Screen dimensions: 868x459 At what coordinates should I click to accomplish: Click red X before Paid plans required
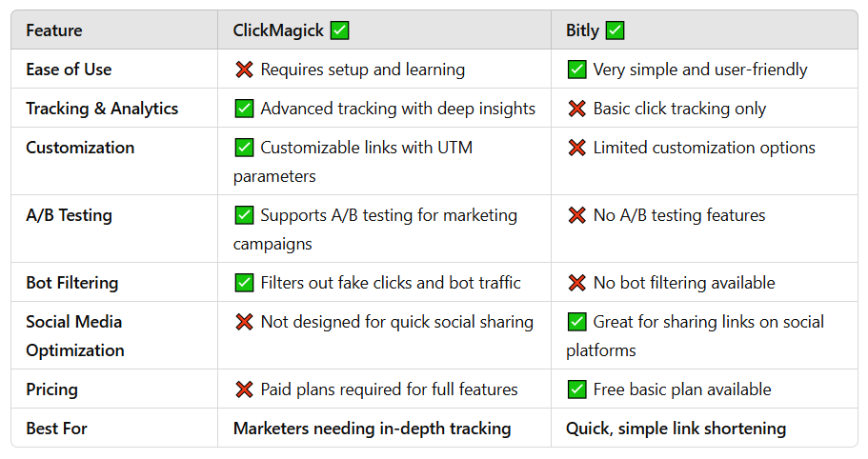(x=244, y=389)
